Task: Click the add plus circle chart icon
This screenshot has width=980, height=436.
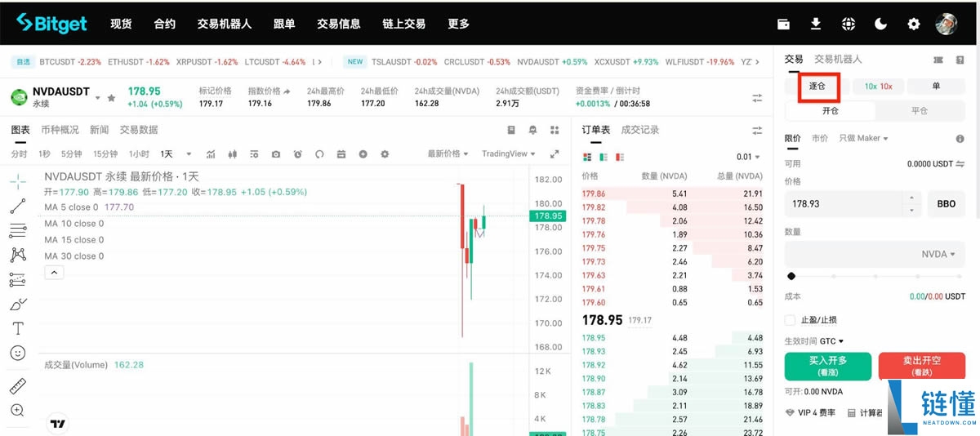Action: click(x=363, y=153)
